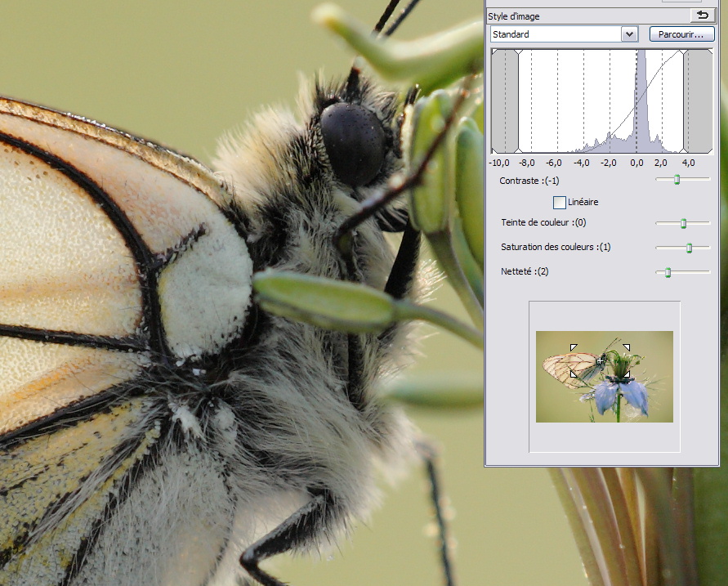Click the histogram tone curve graph
This screenshot has height=586, width=728.
coord(601,101)
